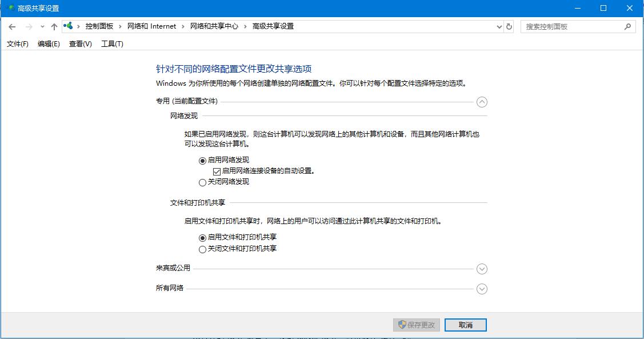
Task: Collapse the 专用 (当前配置文件) section
Action: pos(482,102)
